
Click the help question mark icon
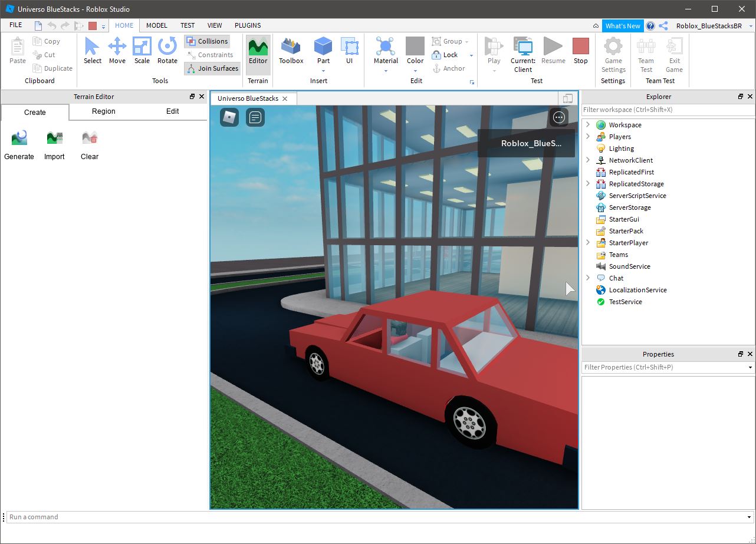[x=650, y=26]
